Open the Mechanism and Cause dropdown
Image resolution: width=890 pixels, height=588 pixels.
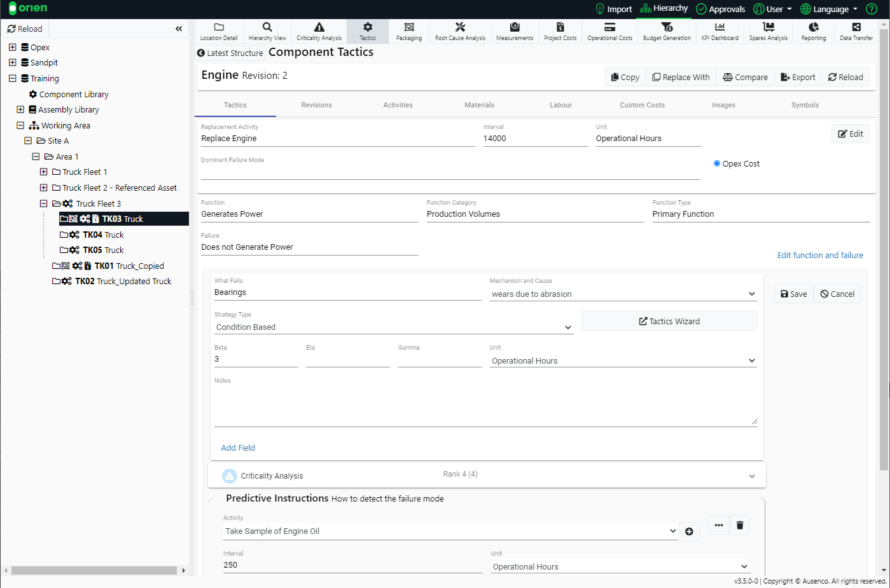[623, 294]
